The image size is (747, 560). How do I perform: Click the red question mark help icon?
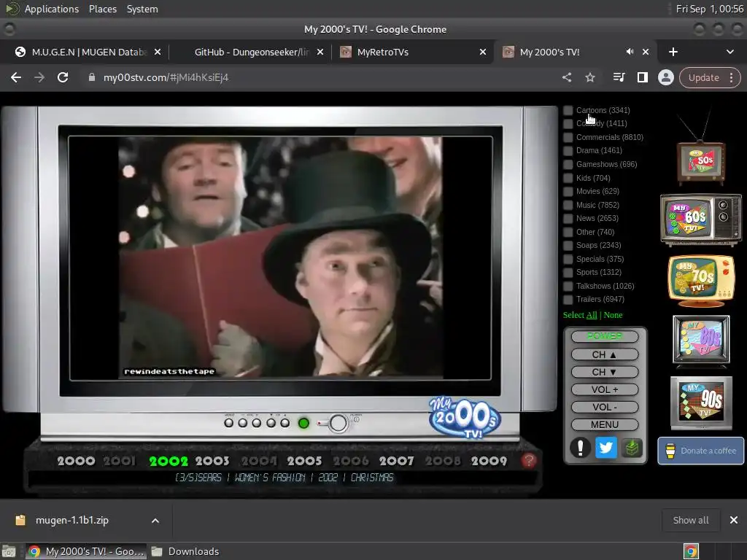[528, 461]
